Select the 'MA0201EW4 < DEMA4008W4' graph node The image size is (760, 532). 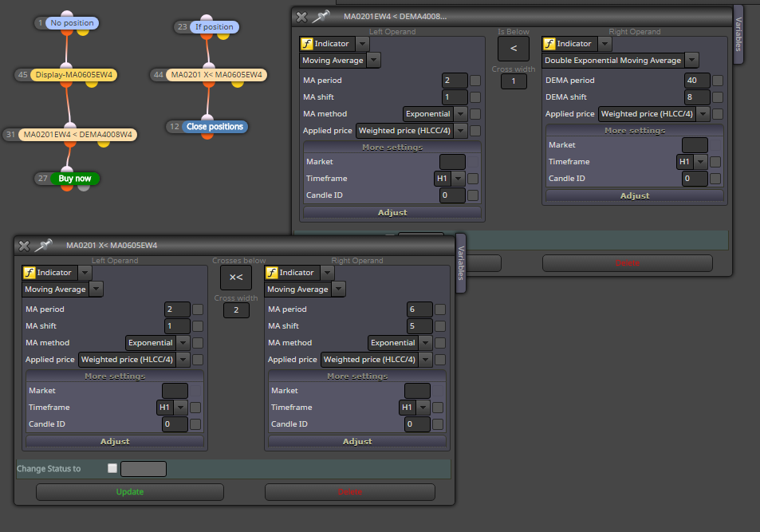pyautogui.click(x=77, y=134)
